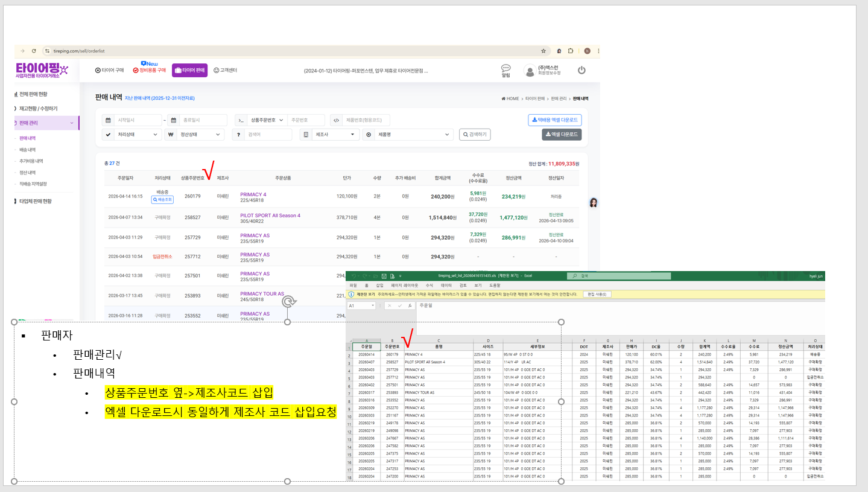Open 추가비용 내역 in the sidebar
Screen dimensions: 868x492
31,161
